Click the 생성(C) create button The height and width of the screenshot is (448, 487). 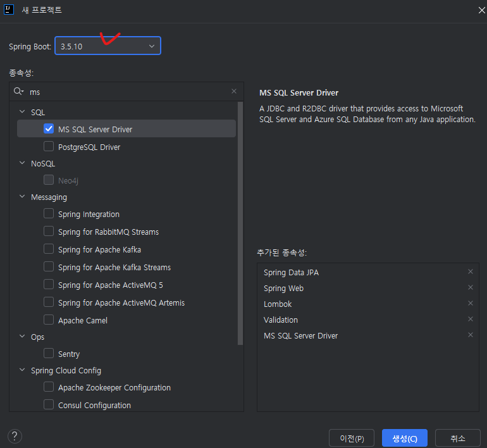[x=404, y=439]
